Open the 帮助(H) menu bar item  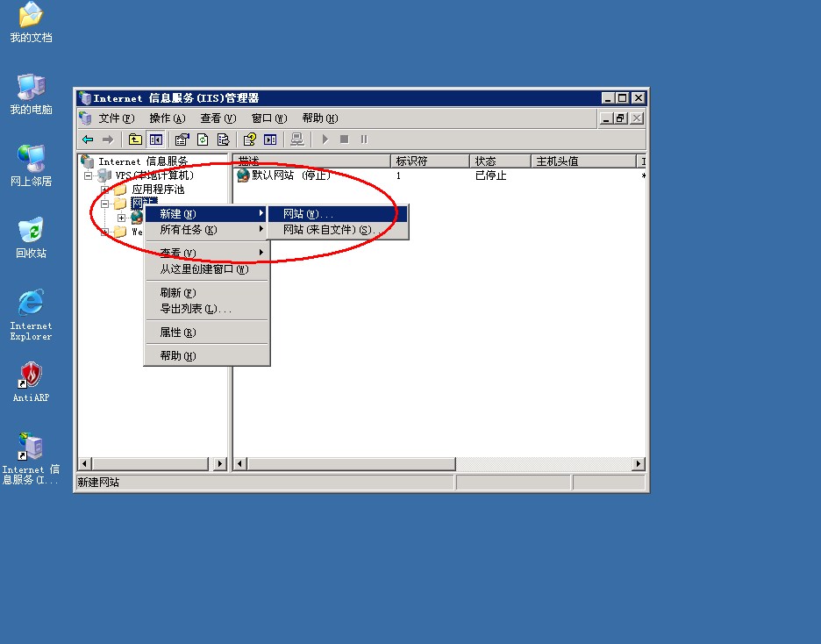point(320,118)
